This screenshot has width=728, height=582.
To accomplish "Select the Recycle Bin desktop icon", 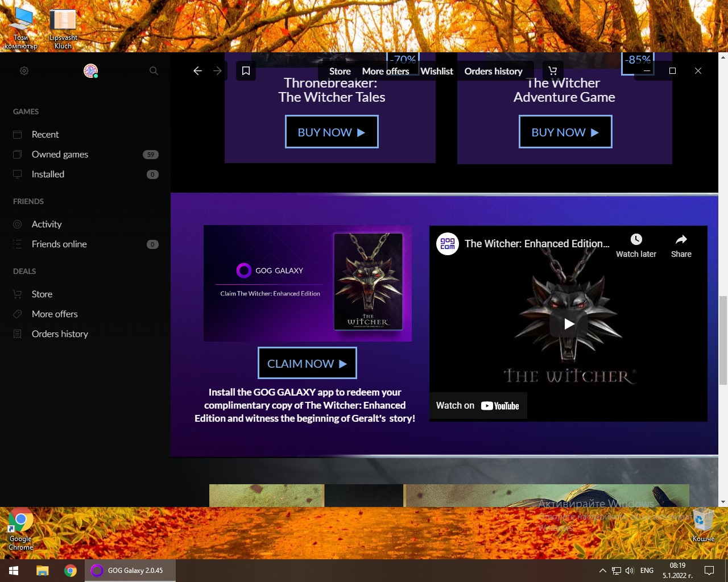I will coord(704,525).
